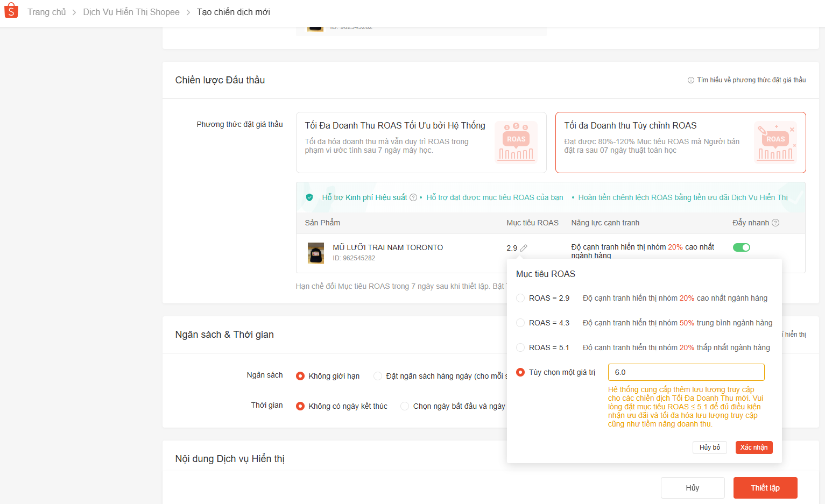This screenshot has height=504, width=825.
Task: Click the pencil icon beside ROAS 2.9
Action: click(x=524, y=248)
